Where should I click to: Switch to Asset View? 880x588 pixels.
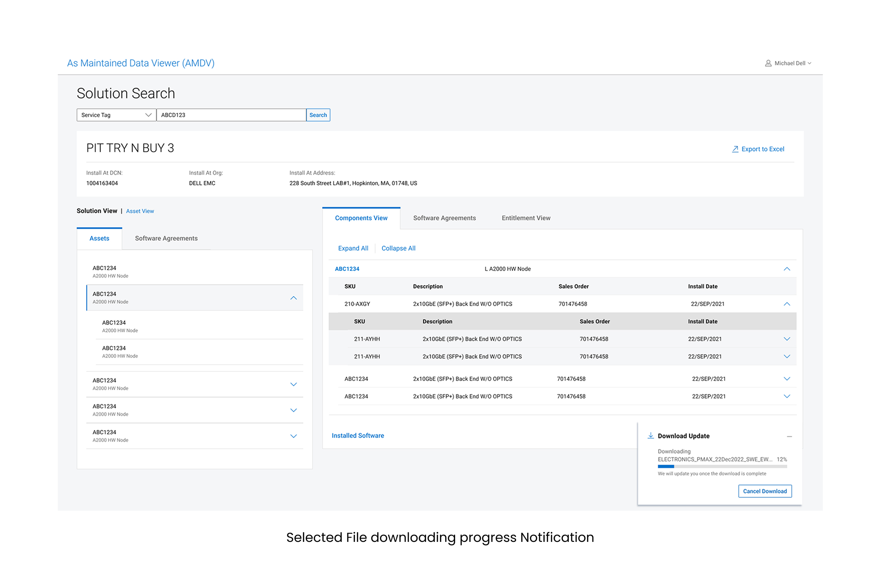(140, 211)
